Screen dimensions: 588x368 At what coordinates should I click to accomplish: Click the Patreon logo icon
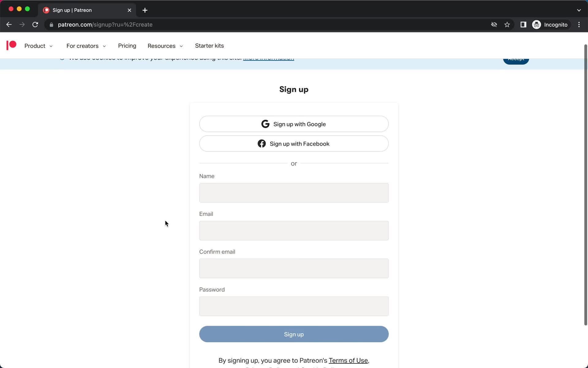point(11,45)
